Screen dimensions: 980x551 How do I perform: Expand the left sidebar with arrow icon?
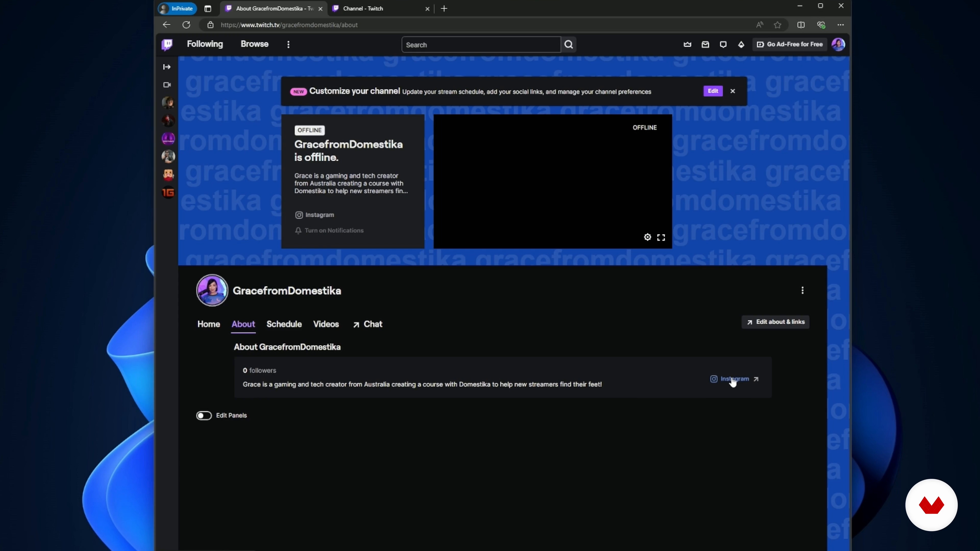click(167, 67)
